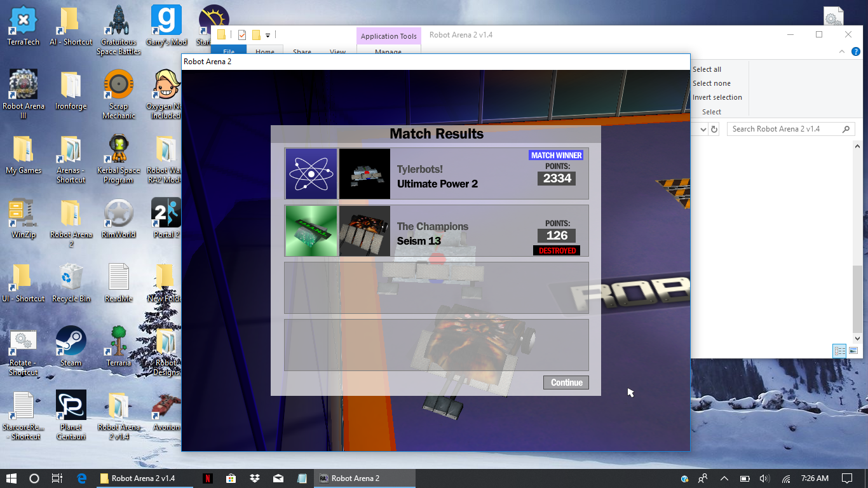Viewport: 868px width, 488px height.
Task: Expand Explorer address history dropdown
Action: 703,129
